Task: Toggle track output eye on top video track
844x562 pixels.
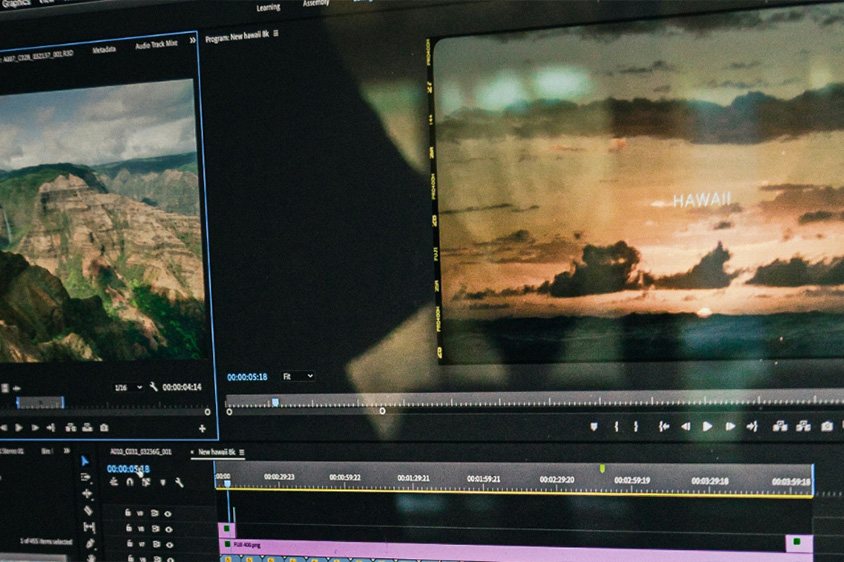Action: pos(167,513)
